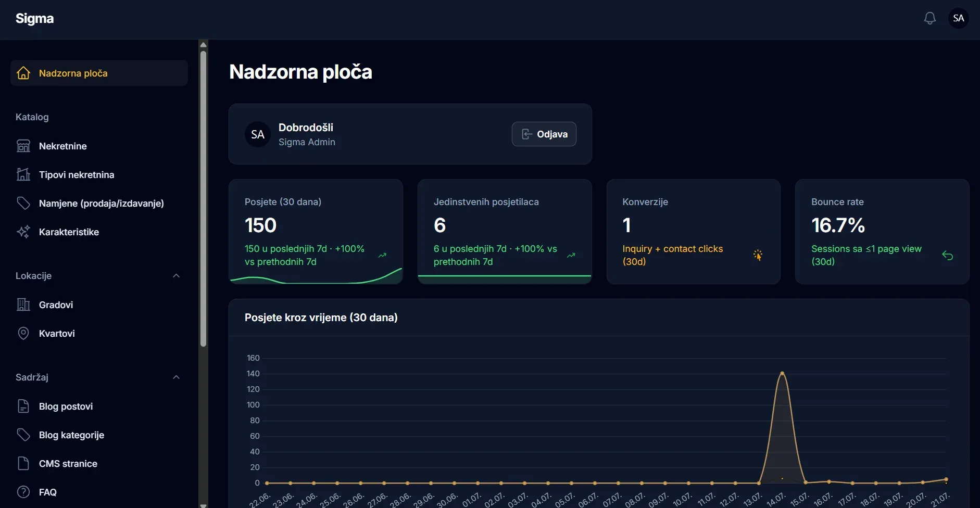This screenshot has width=980, height=508.
Task: Click the CMS stranice file icon
Action: tap(23, 463)
